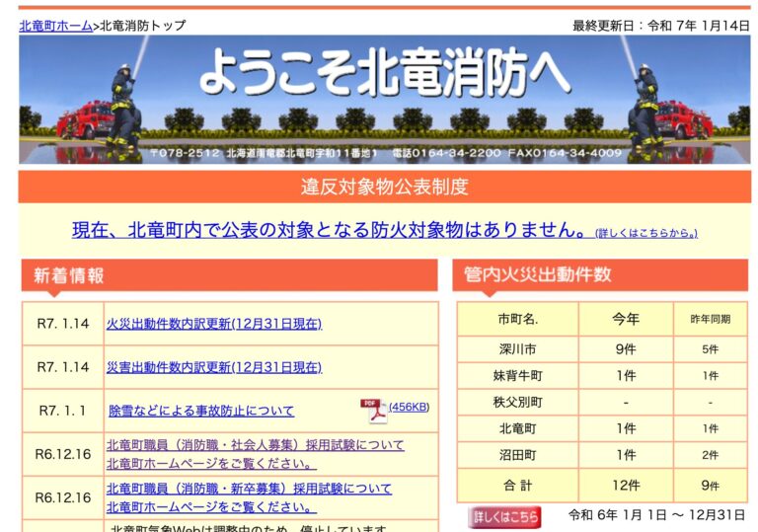This screenshot has width=758, height=532.
Task: Click the 新着情報 section header
Action: [69, 275]
